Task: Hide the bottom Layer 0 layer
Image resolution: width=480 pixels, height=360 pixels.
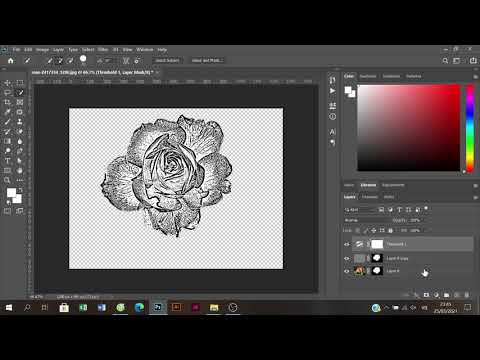Action: tap(347, 271)
